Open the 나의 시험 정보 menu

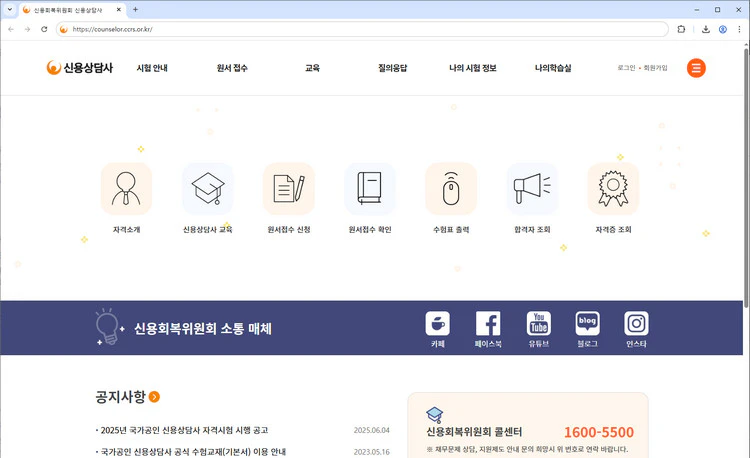click(473, 68)
